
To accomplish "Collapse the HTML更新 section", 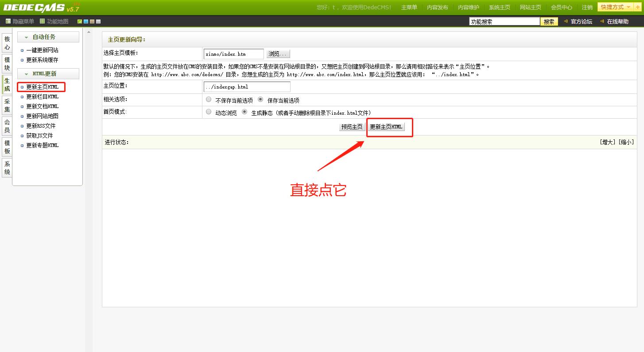I will [48, 73].
